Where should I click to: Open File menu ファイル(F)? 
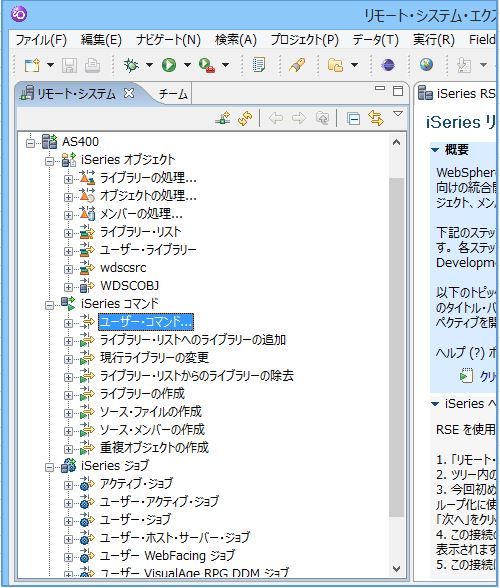point(41,40)
